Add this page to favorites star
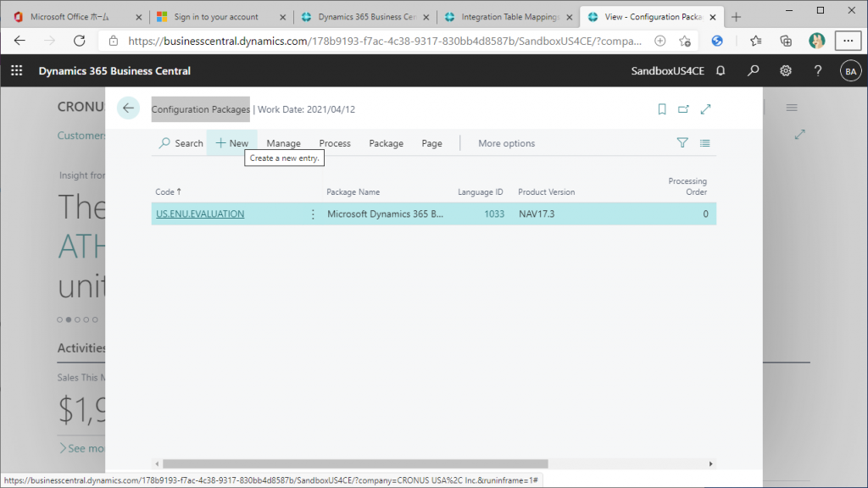This screenshot has height=488, width=868. point(685,41)
